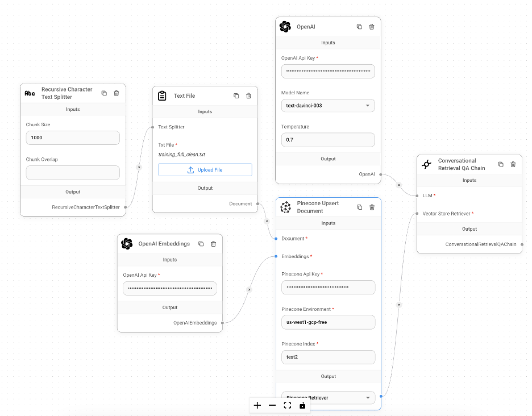
Task: Click the Vector Store Retriever input handle
Action: [417, 214]
